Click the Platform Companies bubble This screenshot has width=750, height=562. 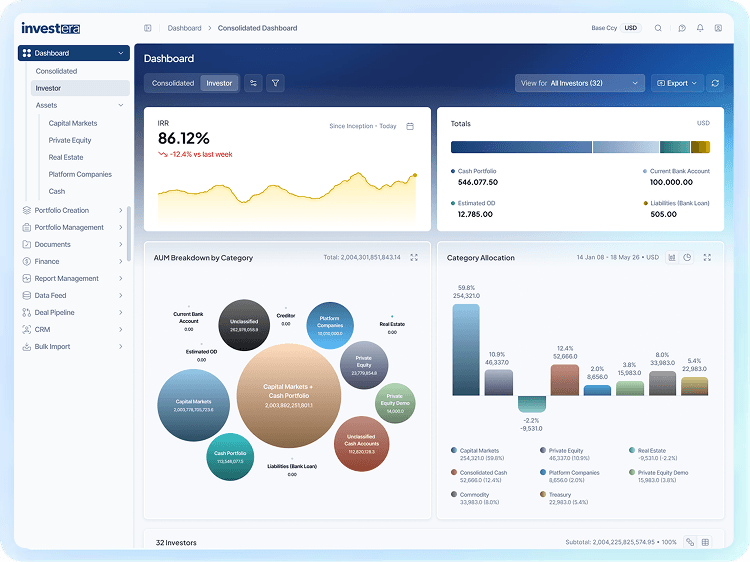(330, 325)
